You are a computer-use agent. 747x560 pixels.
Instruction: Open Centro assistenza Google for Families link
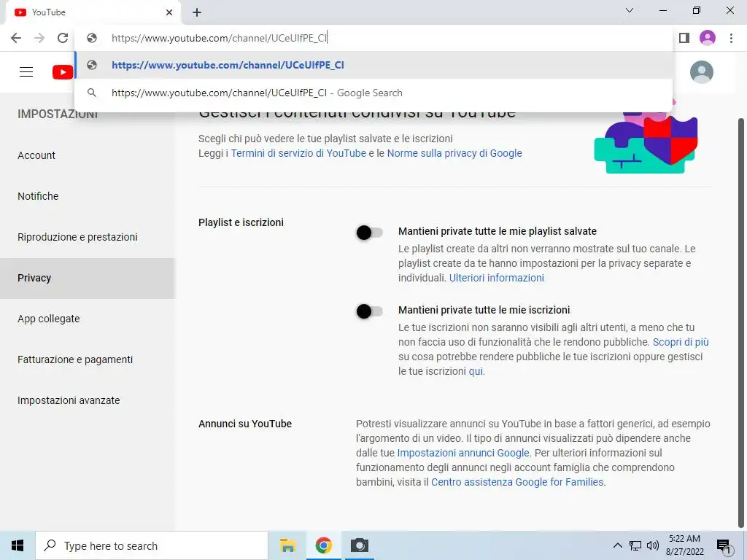(x=517, y=483)
